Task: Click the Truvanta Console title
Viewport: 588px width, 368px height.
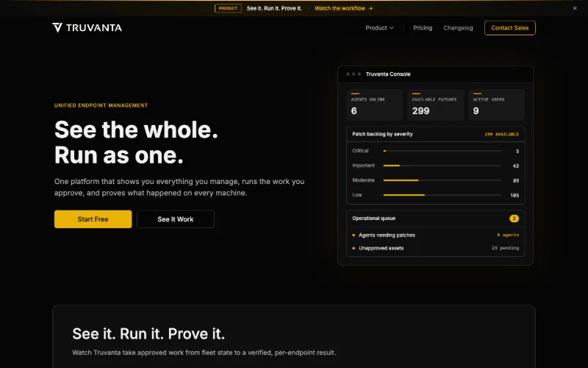Action: (x=388, y=74)
